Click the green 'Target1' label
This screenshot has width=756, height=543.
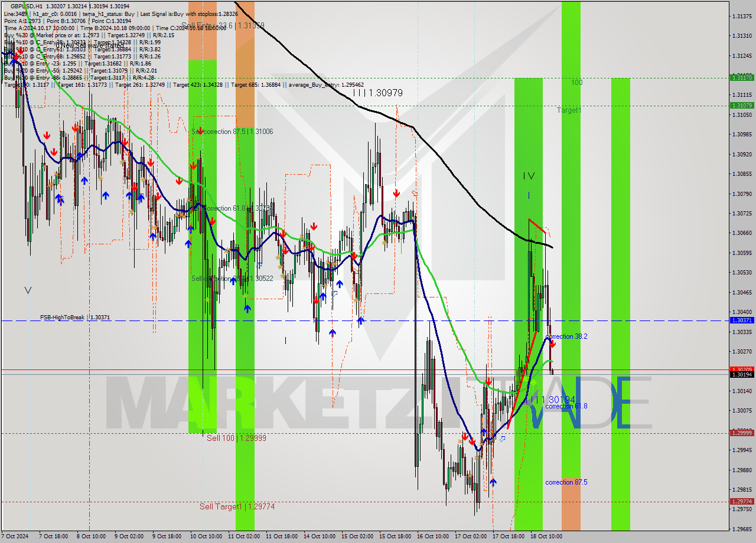(x=569, y=110)
